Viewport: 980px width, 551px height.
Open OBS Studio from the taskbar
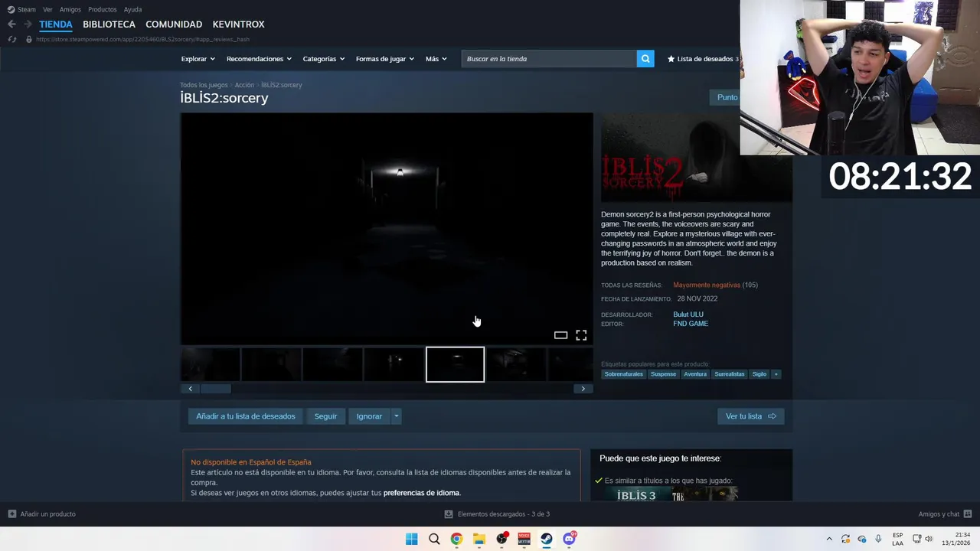(501, 539)
